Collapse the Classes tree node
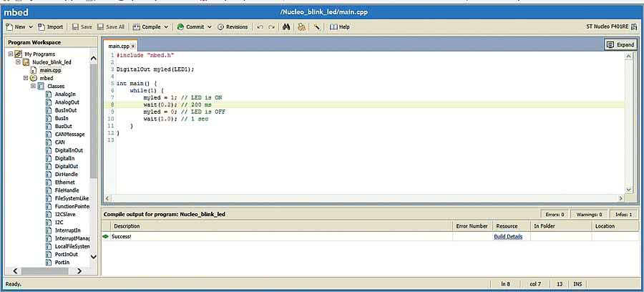The image size is (644, 292). [32, 86]
